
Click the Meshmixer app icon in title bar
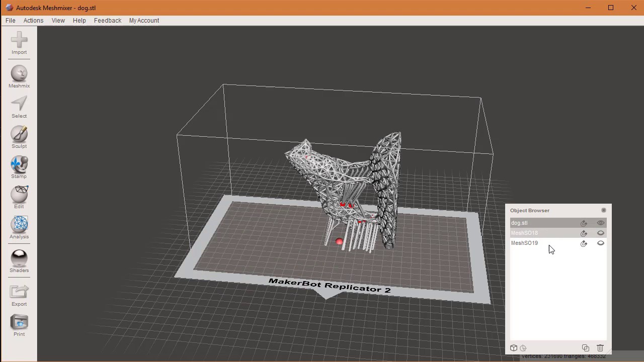pyautogui.click(x=9, y=8)
